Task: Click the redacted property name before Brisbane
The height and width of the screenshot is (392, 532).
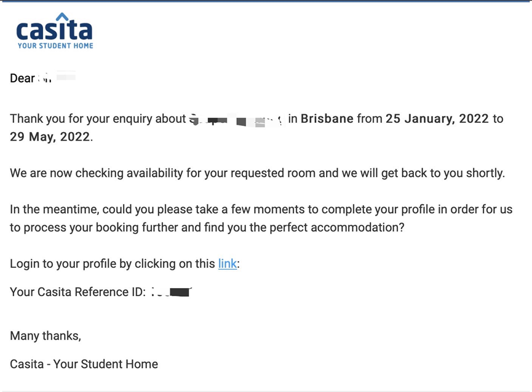Action: (x=236, y=120)
